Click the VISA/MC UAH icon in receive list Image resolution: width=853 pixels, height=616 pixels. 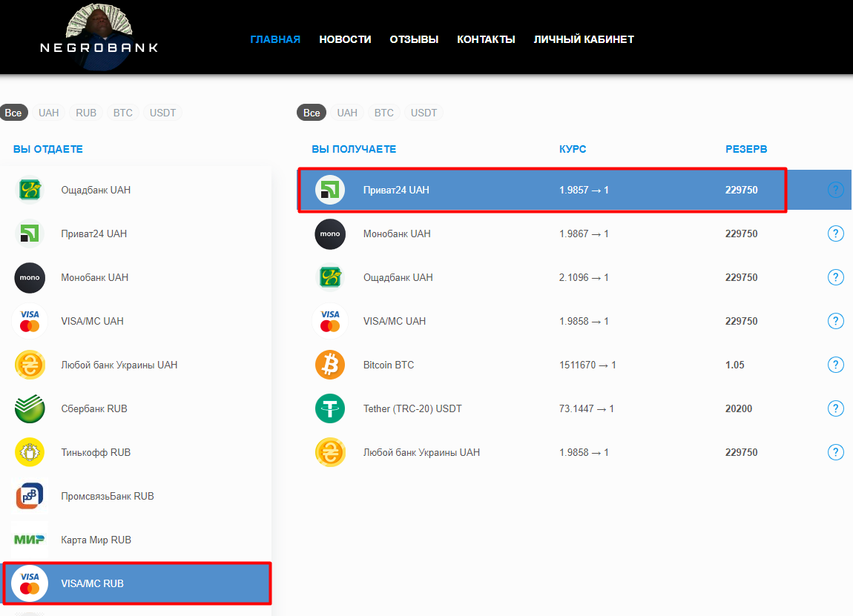[330, 321]
